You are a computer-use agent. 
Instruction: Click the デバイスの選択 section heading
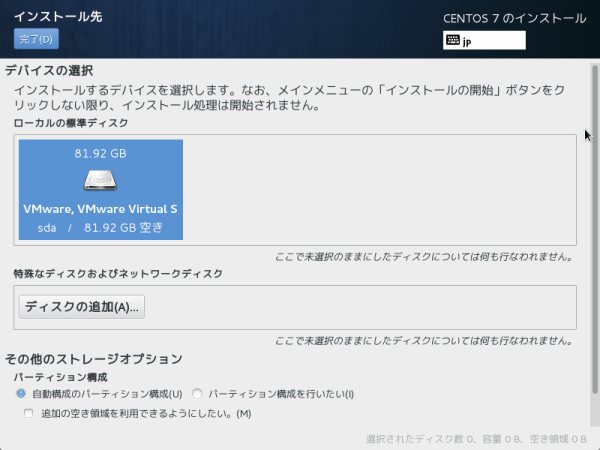[x=49, y=70]
